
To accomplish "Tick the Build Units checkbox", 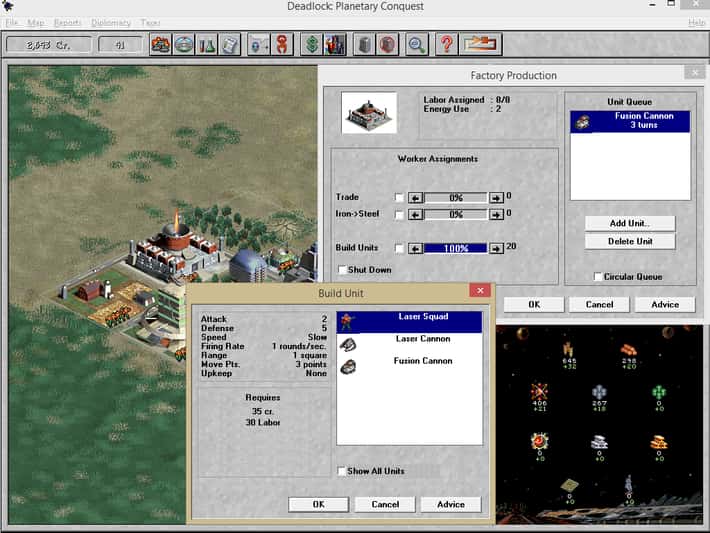I will coord(399,248).
